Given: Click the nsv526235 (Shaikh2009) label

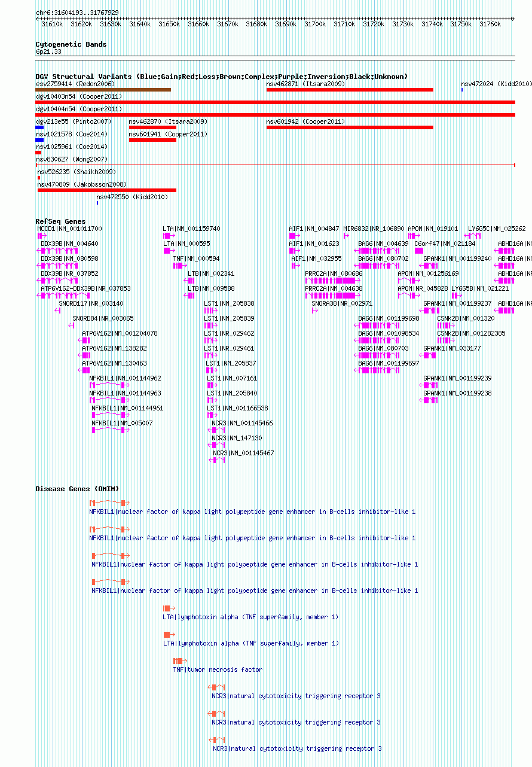Looking at the screenshot, I should (x=77, y=172).
